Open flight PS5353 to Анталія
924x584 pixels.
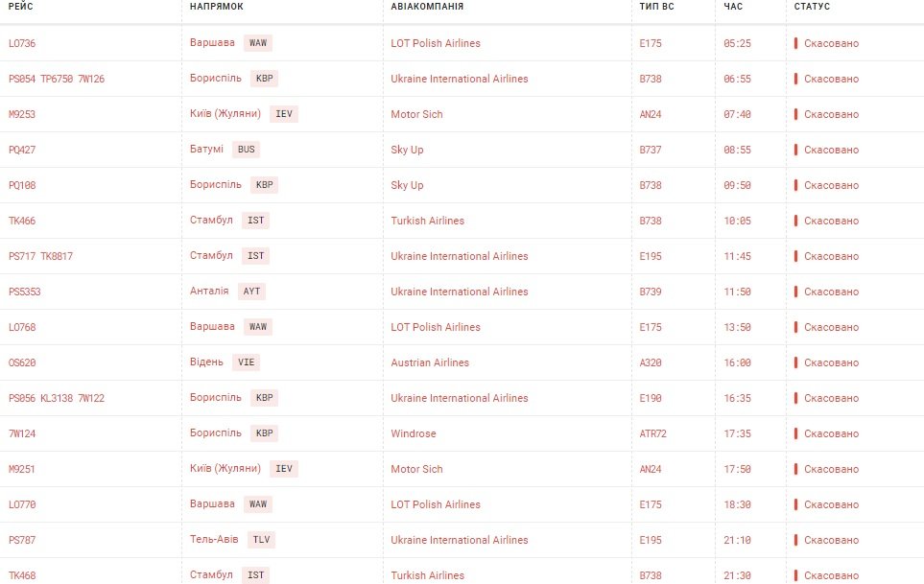click(x=24, y=292)
